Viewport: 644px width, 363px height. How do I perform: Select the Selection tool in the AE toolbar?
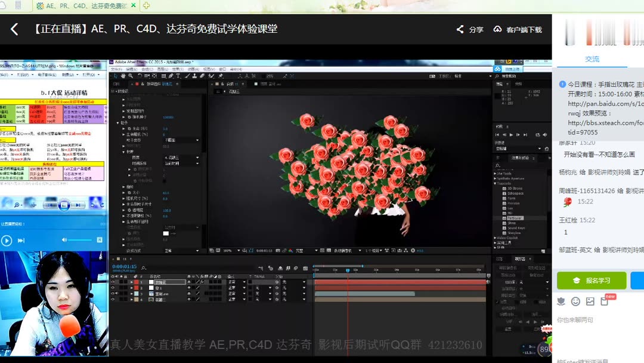coord(116,76)
